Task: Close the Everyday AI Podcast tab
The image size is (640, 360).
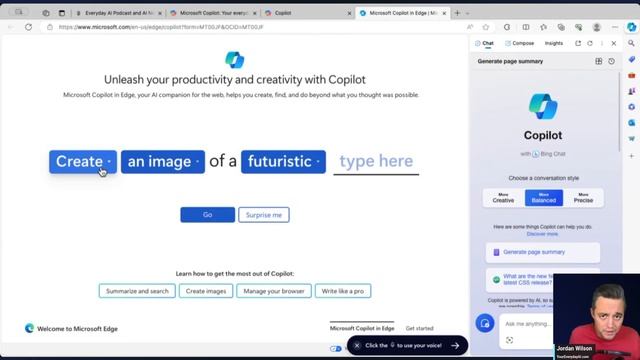Action: pyautogui.click(x=160, y=13)
